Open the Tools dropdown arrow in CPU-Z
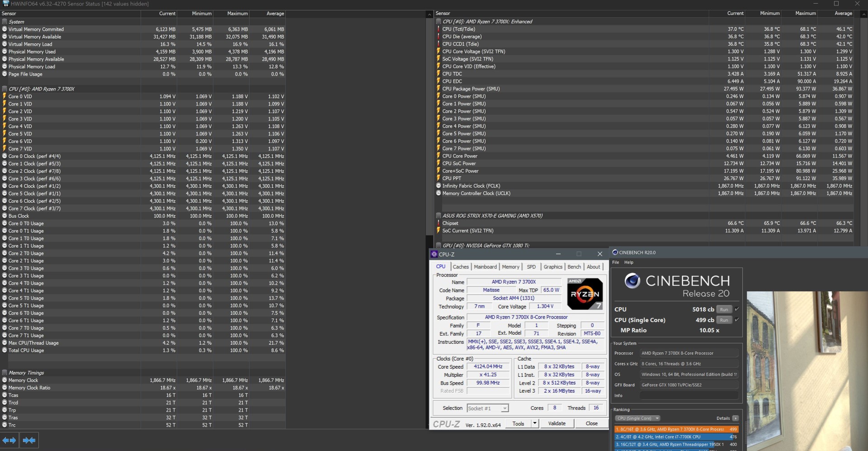 pyautogui.click(x=535, y=424)
